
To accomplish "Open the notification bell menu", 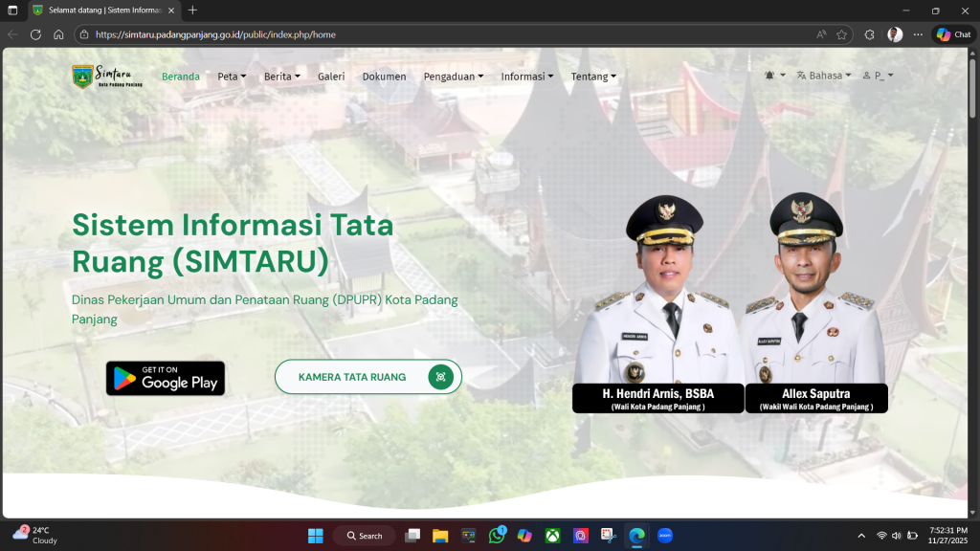I will 774,76.
